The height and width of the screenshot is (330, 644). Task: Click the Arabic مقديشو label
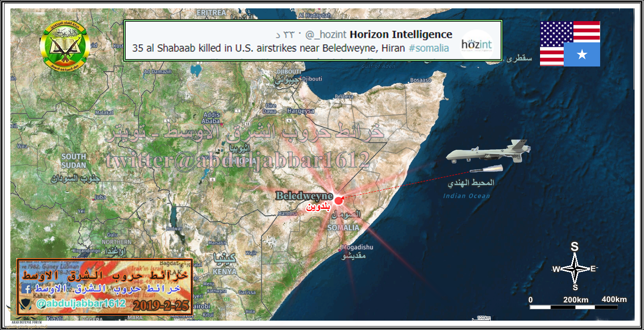pyautogui.click(x=353, y=257)
